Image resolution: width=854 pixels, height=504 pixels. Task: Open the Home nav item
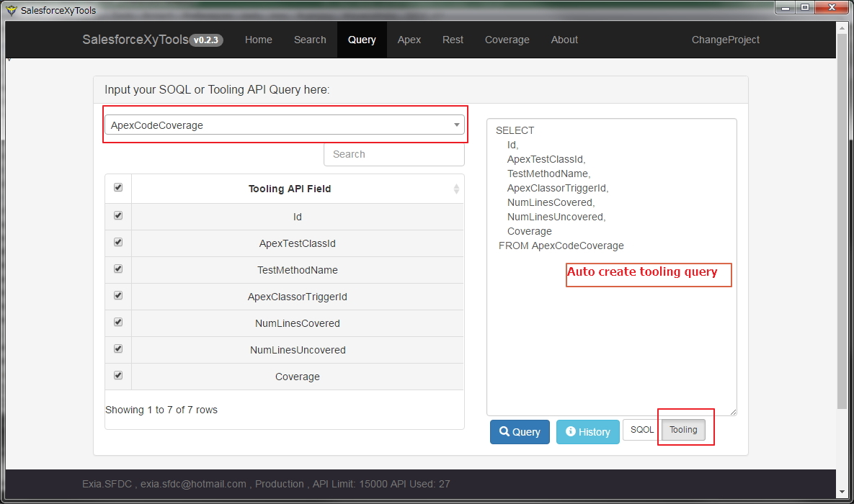tap(258, 40)
